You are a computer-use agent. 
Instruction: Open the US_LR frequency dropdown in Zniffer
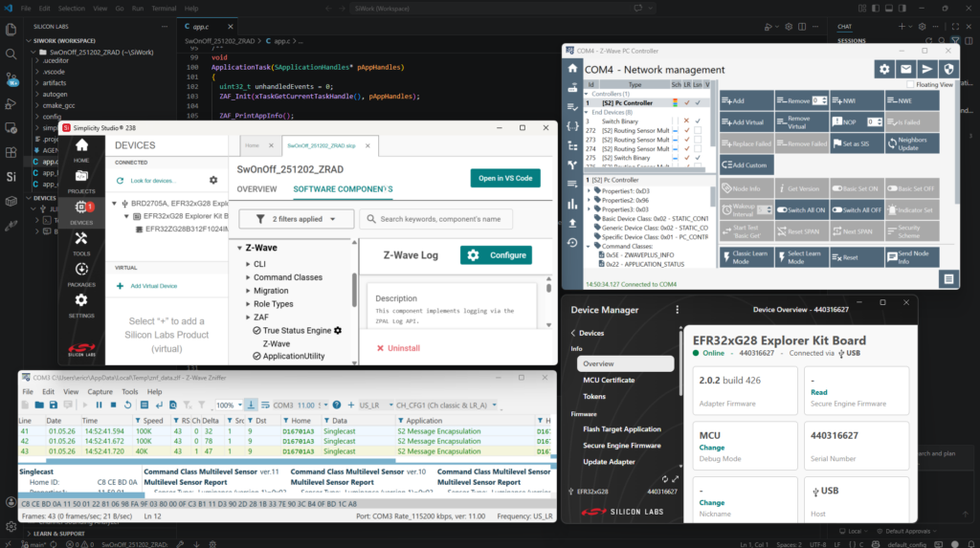375,405
